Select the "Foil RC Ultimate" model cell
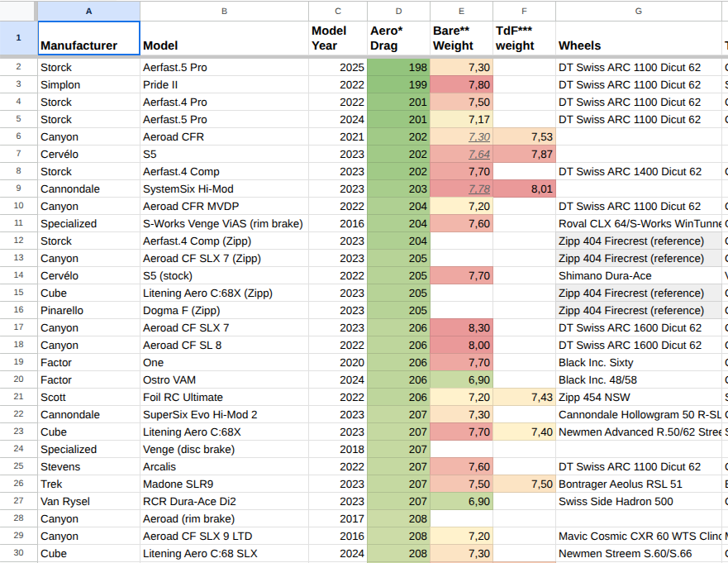 224,397
